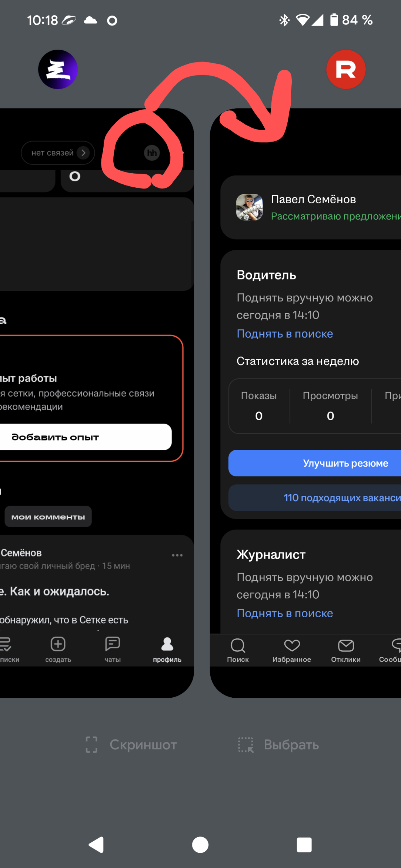Open Чаты via the chat bubble icon
Screen dimensions: 401x868
click(113, 644)
